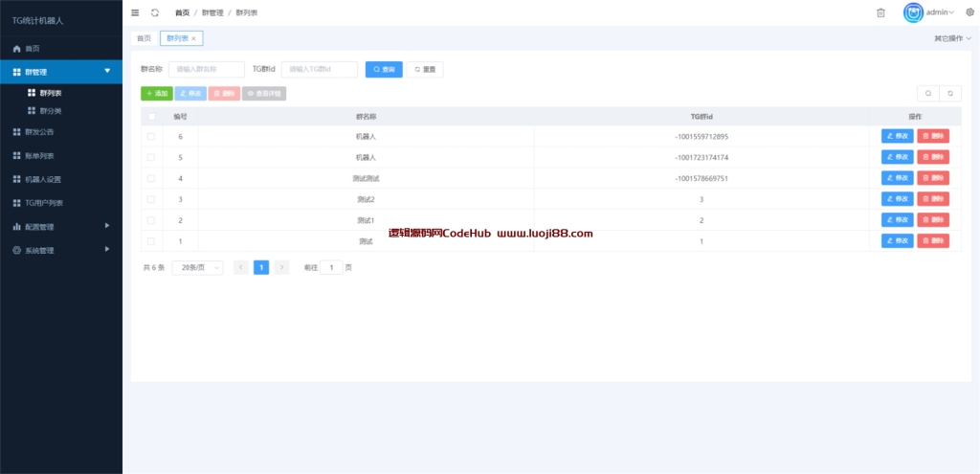The height and width of the screenshot is (474, 980).
Task: Collapse the sidebar with the hamburger icon
Action: click(135, 12)
